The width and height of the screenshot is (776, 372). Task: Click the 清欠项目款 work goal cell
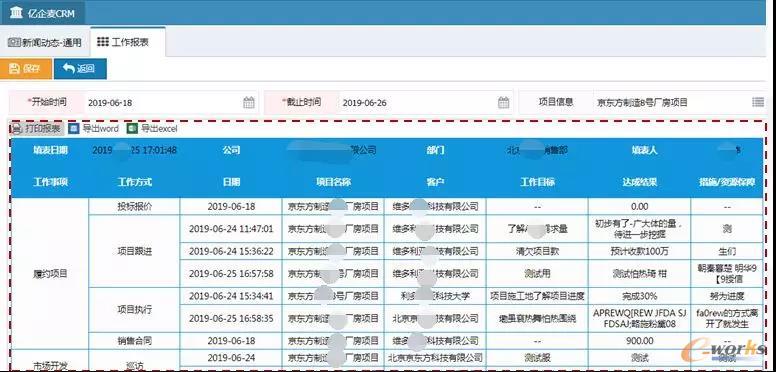[537, 251]
